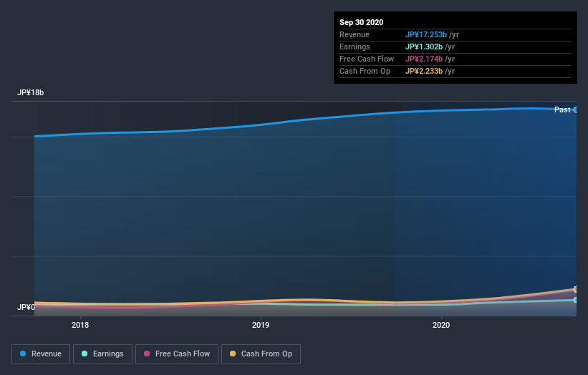Click the JP¥18b y-axis label

tap(30, 92)
